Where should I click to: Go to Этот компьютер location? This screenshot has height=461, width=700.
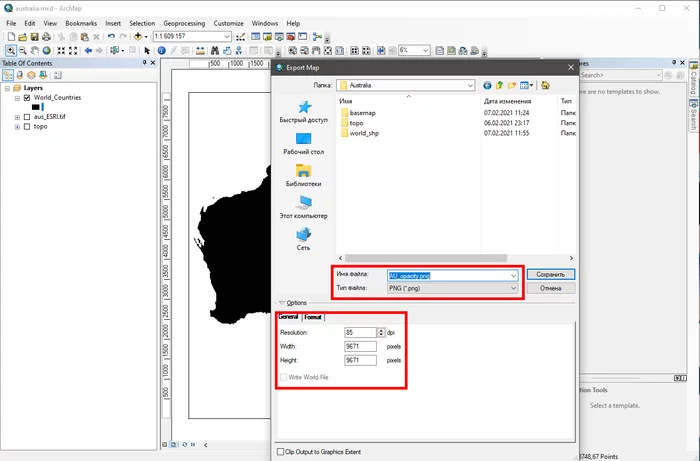(x=304, y=207)
